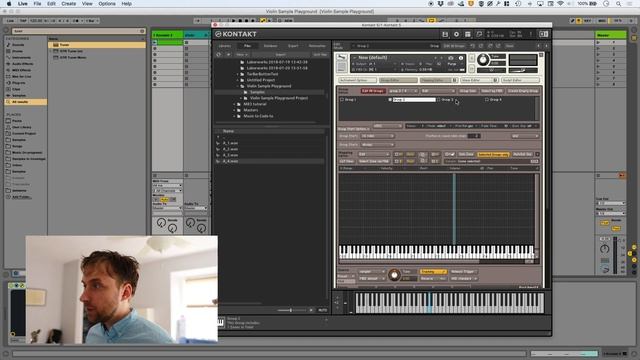
Task: Click undo arrow icon in Kontakt edit bar
Action: pyautogui.click(x=473, y=46)
